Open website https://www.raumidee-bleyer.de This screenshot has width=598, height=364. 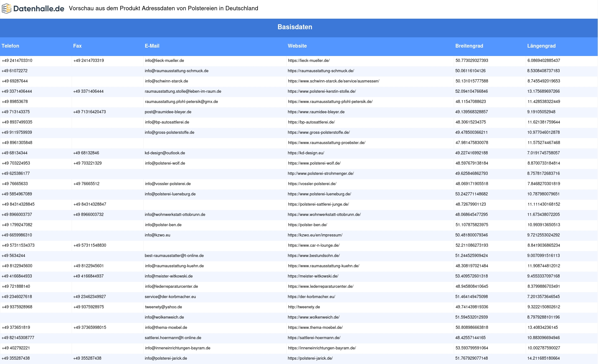[316, 112]
